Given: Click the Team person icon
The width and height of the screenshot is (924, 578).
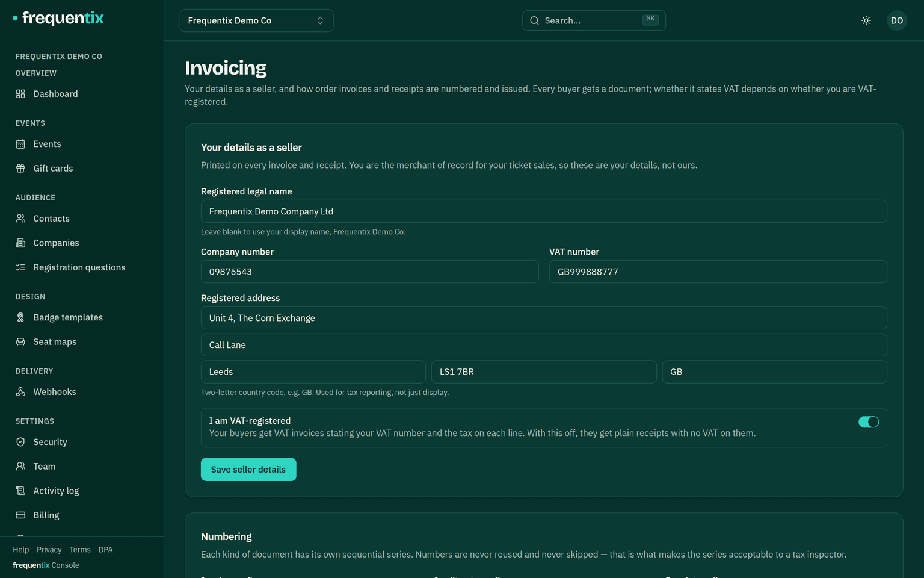Looking at the screenshot, I should point(20,467).
